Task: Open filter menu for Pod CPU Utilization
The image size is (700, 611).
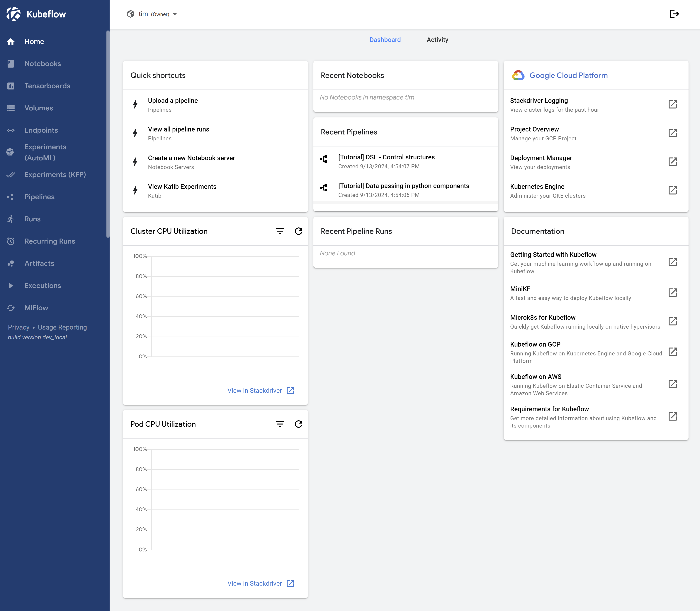Action: pyautogui.click(x=280, y=424)
